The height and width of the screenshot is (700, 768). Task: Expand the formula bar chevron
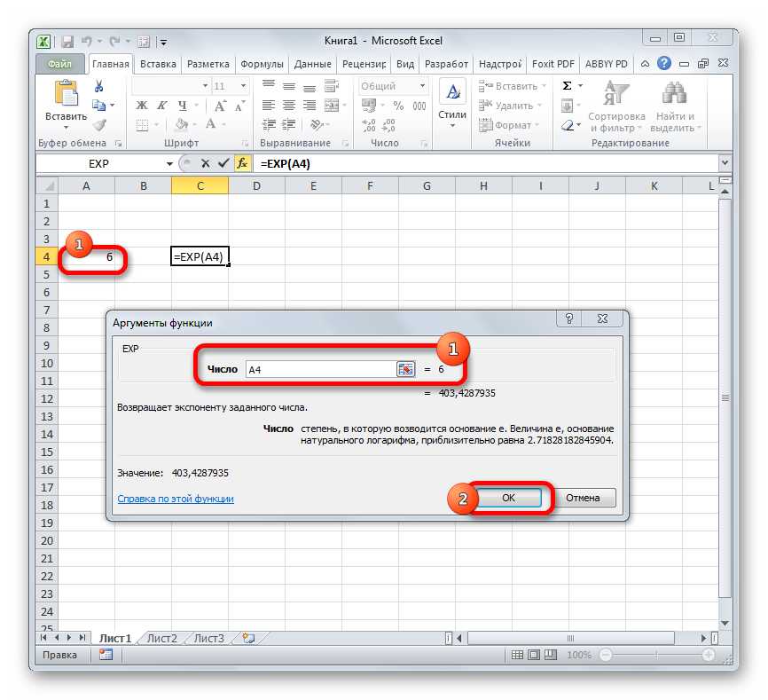point(724,163)
